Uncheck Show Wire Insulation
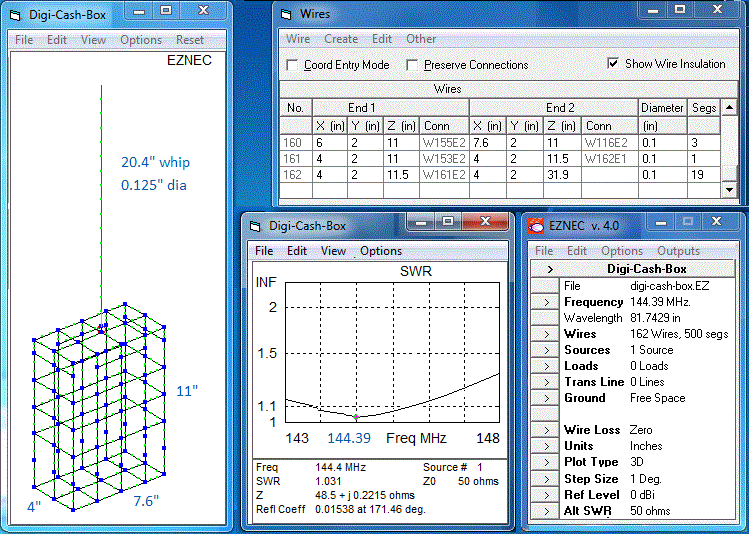The width and height of the screenshot is (749, 534). click(613, 64)
